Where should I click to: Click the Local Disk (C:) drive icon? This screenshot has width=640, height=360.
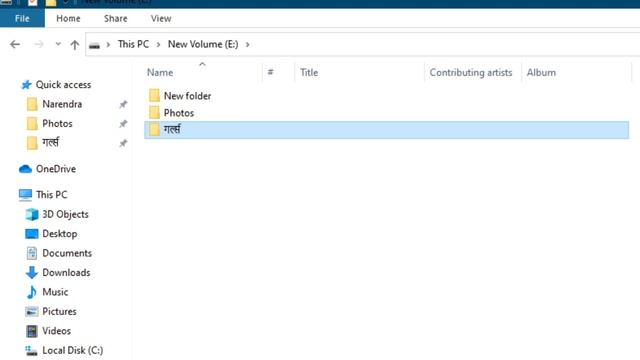tap(31, 351)
